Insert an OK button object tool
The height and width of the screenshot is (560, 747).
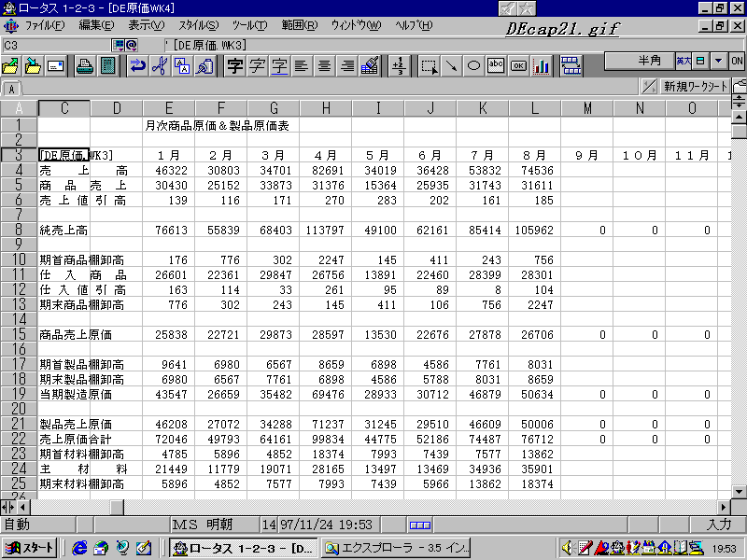coord(518,65)
